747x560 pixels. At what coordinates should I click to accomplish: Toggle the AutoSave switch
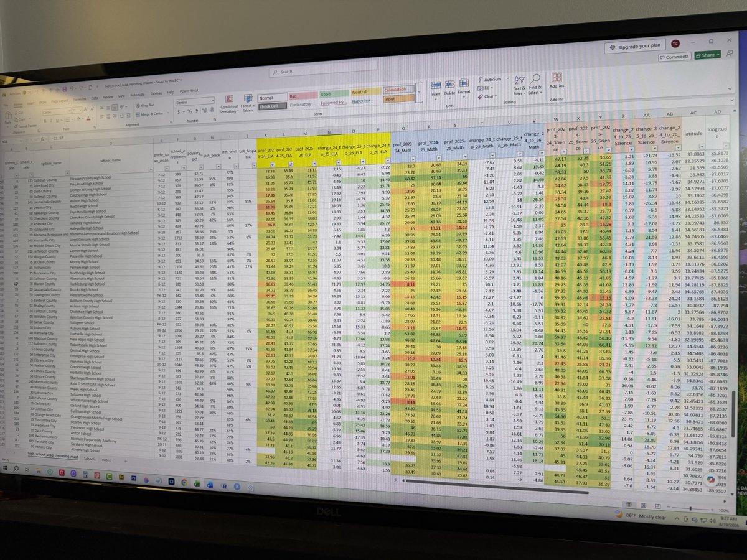point(27,93)
